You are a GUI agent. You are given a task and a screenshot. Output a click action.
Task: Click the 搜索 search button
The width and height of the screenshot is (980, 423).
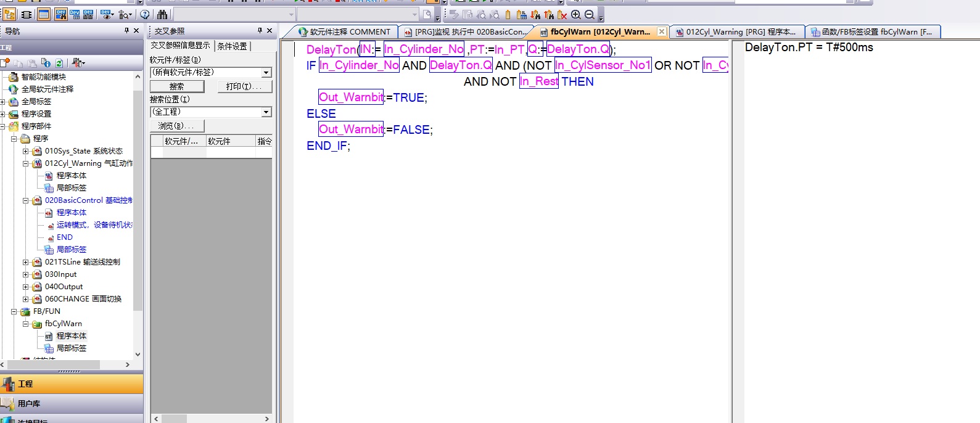[x=177, y=87]
